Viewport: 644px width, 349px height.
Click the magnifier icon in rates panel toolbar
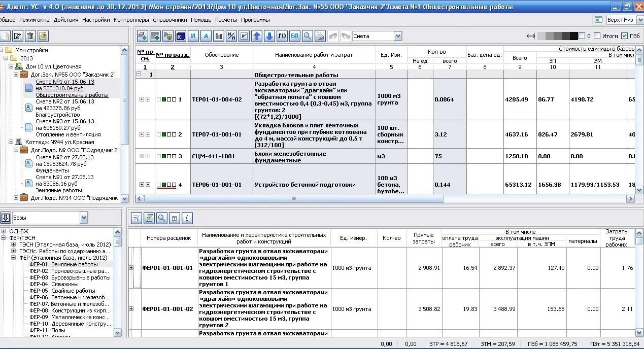(162, 218)
